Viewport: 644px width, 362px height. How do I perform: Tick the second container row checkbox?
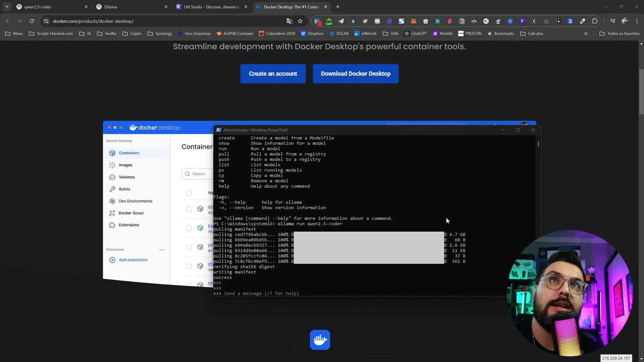click(x=189, y=228)
